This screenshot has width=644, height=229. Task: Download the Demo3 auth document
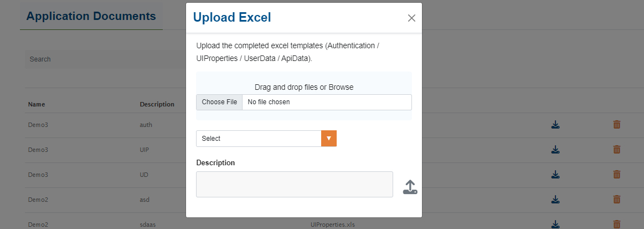555,125
